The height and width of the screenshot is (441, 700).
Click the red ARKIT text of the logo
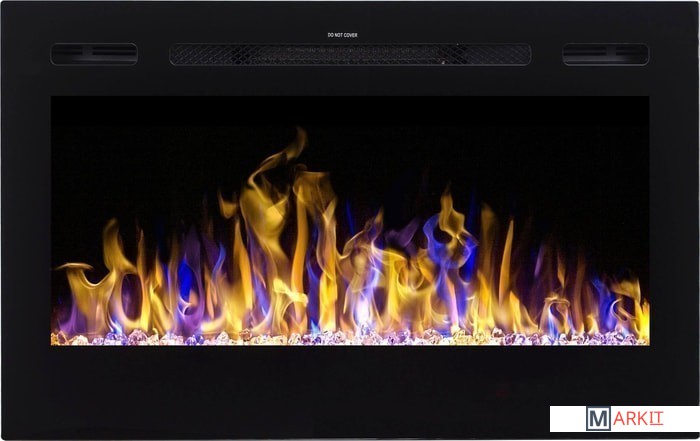[x=639, y=418]
